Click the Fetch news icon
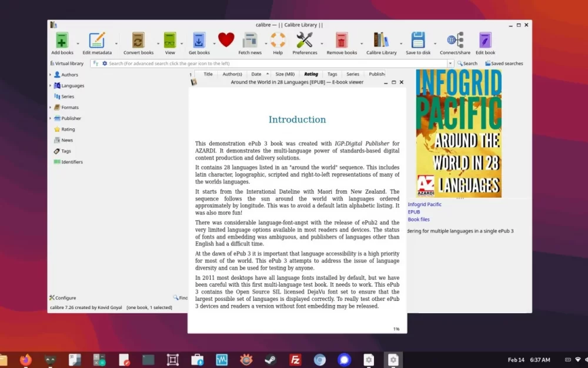Image resolution: width=588 pixels, height=368 pixels. 250,40
